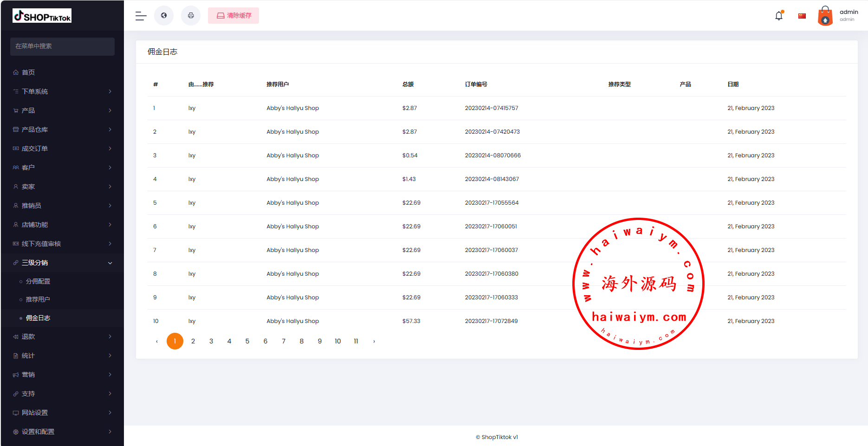Go to page 2 of results

tap(193, 341)
